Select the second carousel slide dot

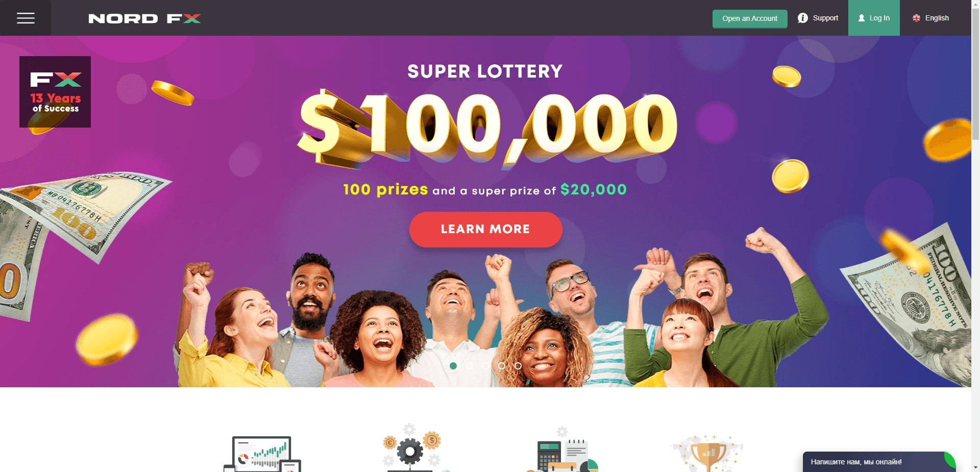pos(470,366)
